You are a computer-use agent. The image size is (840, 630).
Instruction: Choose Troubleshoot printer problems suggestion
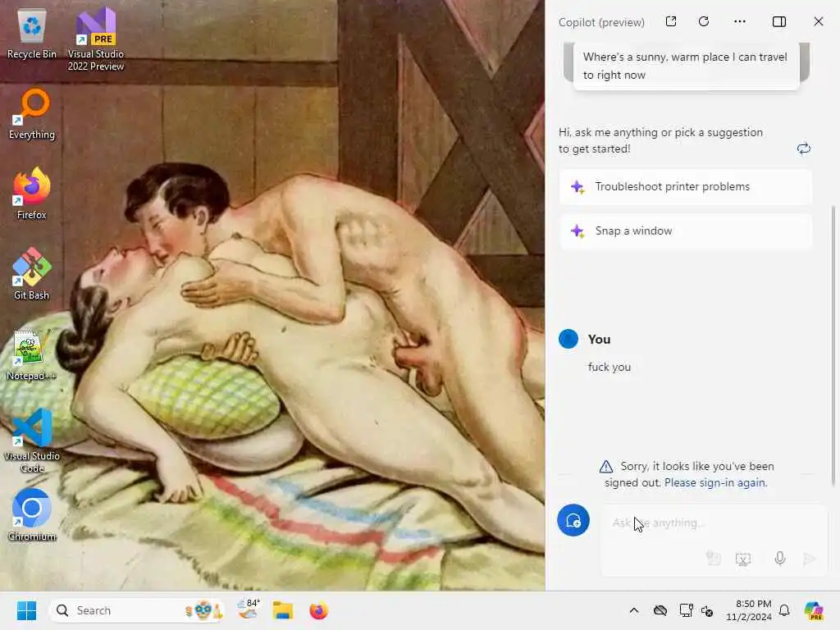[x=685, y=186]
